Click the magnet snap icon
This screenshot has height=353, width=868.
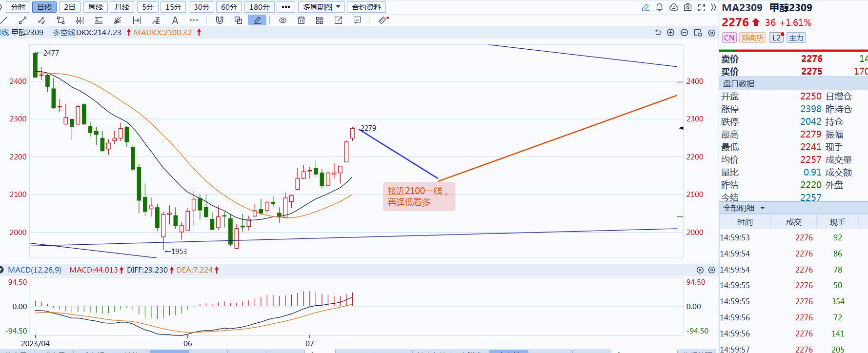(x=220, y=20)
